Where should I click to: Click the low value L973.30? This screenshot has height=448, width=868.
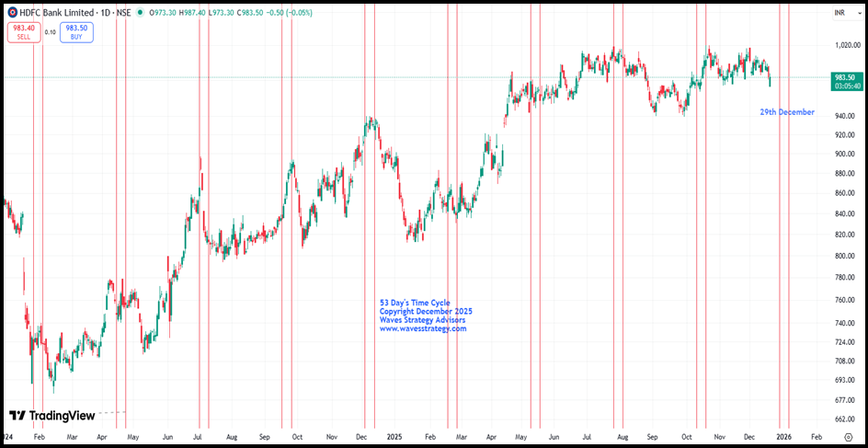pos(222,12)
